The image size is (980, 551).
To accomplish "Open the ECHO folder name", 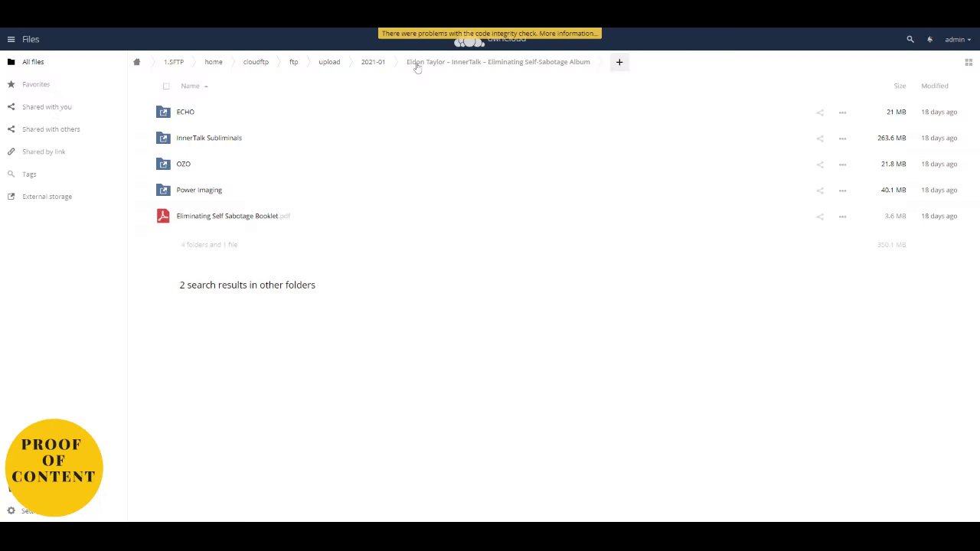I will (185, 112).
